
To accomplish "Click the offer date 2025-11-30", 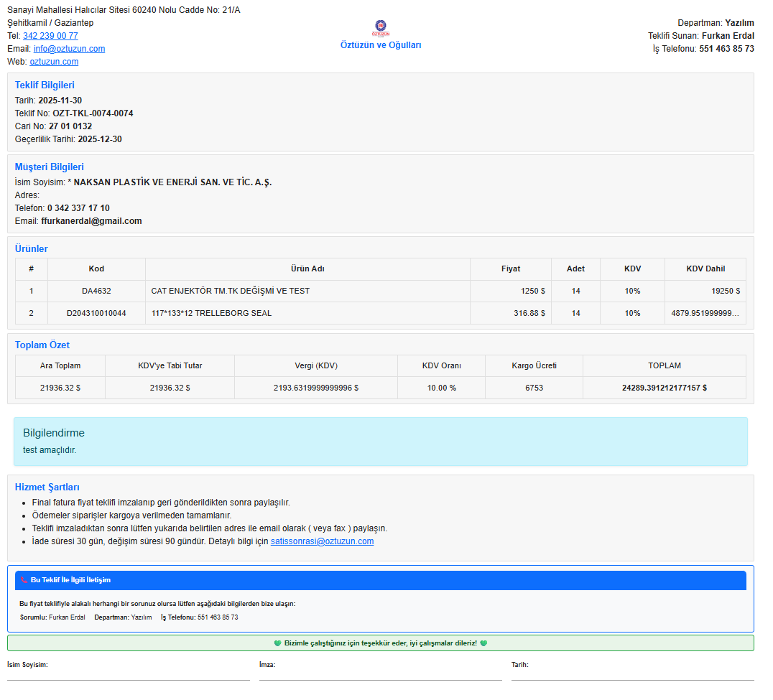I will click(61, 102).
